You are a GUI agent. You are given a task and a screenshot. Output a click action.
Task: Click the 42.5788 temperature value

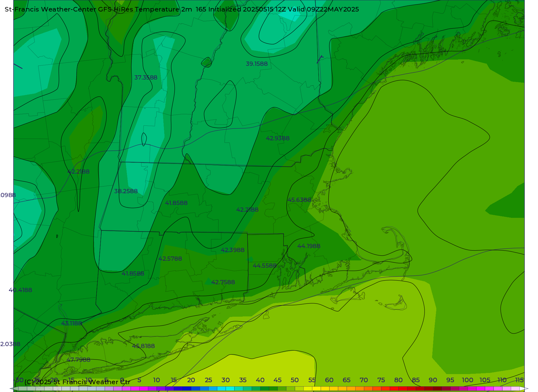170,259
